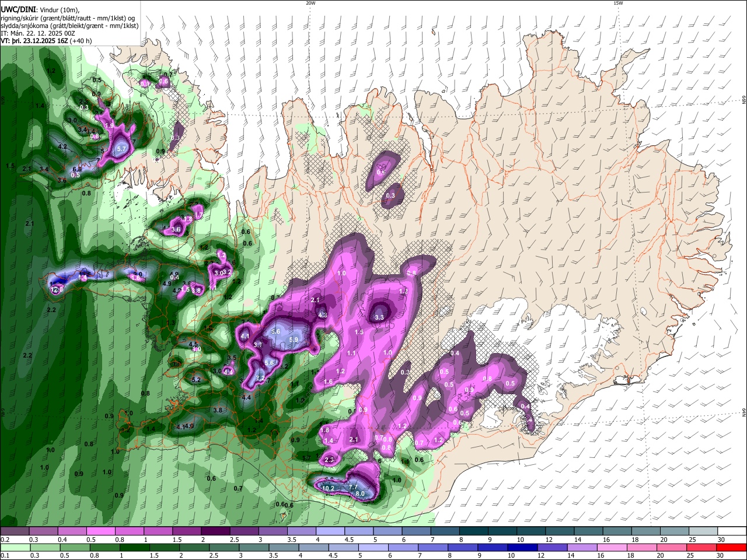This screenshot has height=560, width=747.
Task: Select the palest green 0.1 swatch in the rain legend
Action: [x=15, y=547]
